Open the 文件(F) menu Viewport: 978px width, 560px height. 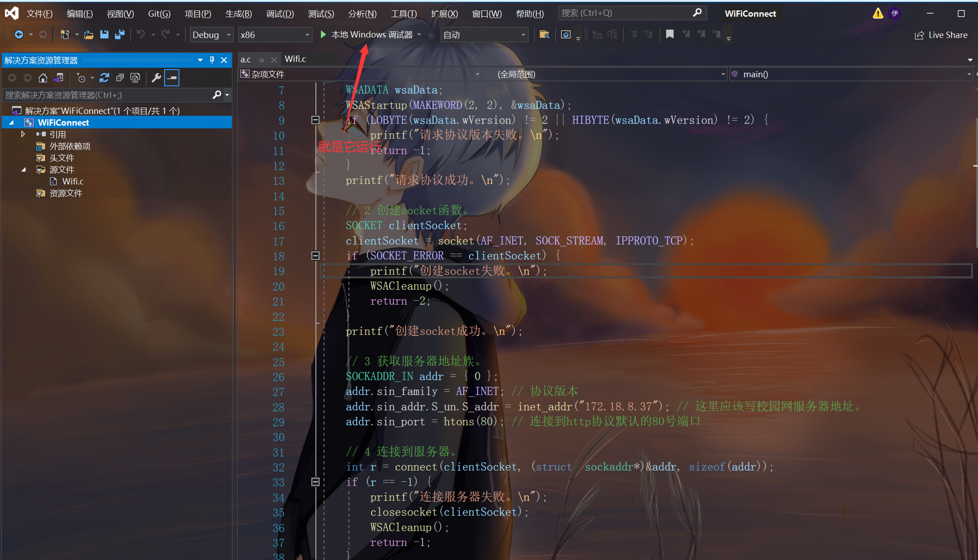coord(39,14)
